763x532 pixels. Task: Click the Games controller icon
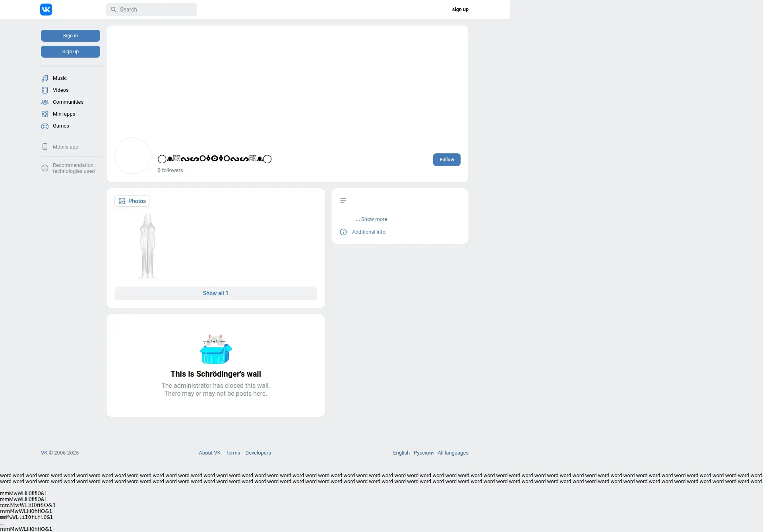[x=45, y=126]
